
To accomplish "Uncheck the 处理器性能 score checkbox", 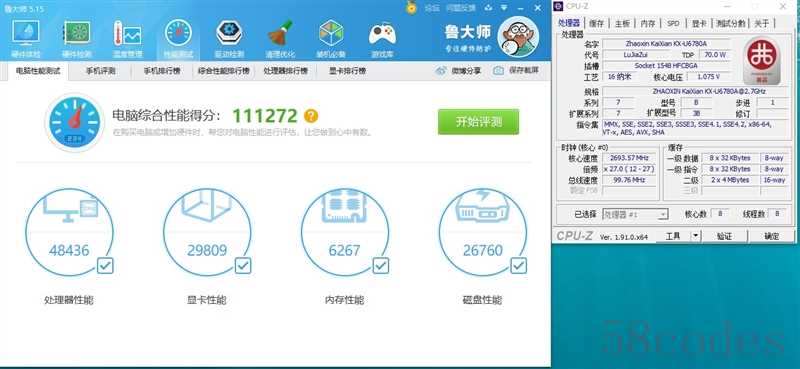I will coord(106,265).
